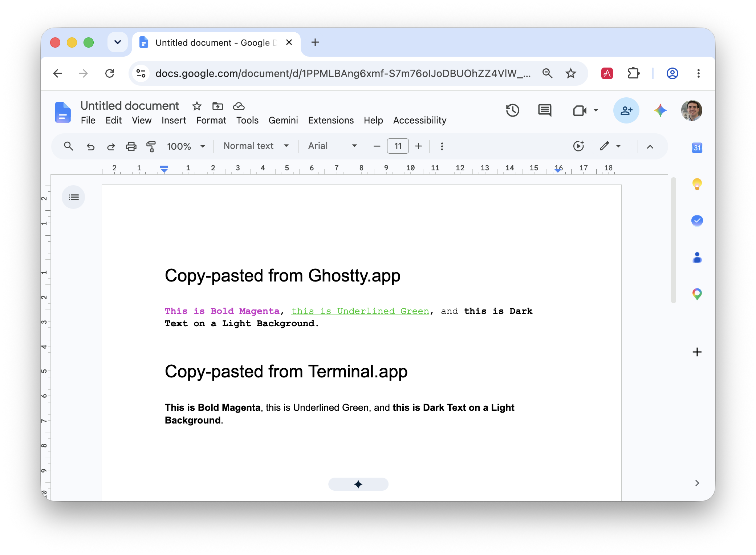The height and width of the screenshot is (555, 756).
Task: Open the Help menu
Action: pos(373,120)
